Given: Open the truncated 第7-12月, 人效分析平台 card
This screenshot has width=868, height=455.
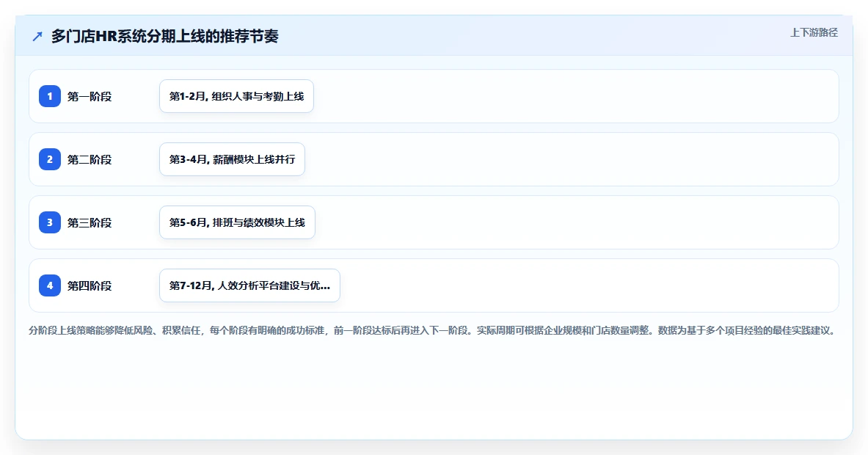Looking at the screenshot, I should pos(249,285).
